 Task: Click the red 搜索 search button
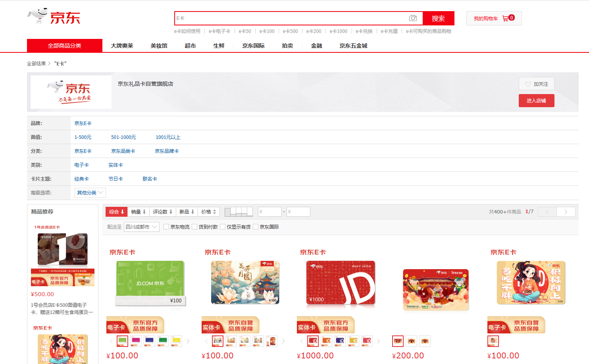tap(438, 18)
